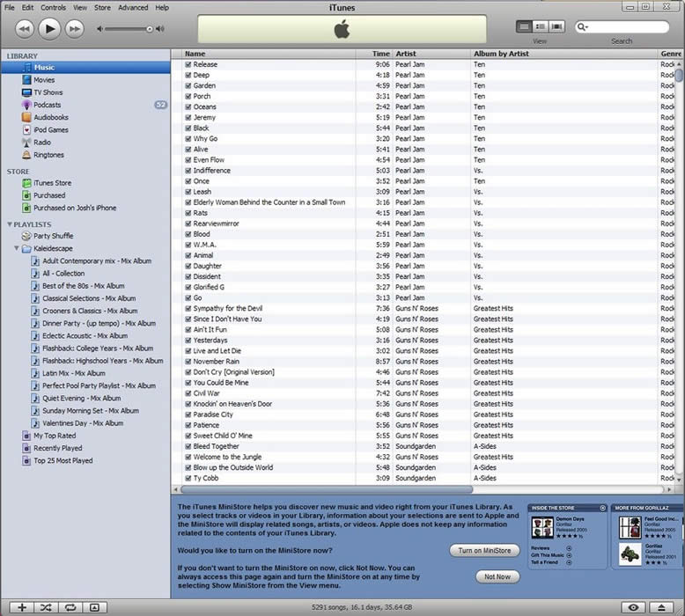Uncheck the song Even Flow

188,160
